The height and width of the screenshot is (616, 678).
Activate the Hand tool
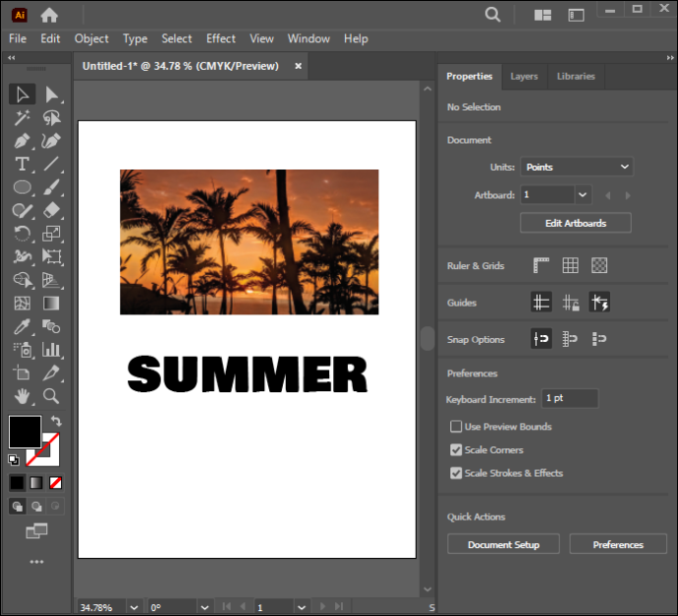tap(22, 396)
